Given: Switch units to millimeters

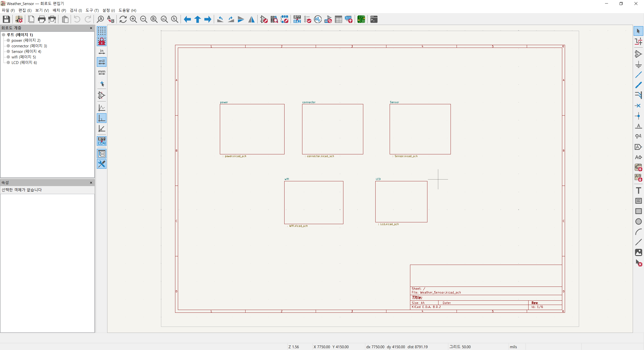Looking at the screenshot, I should tap(102, 73).
